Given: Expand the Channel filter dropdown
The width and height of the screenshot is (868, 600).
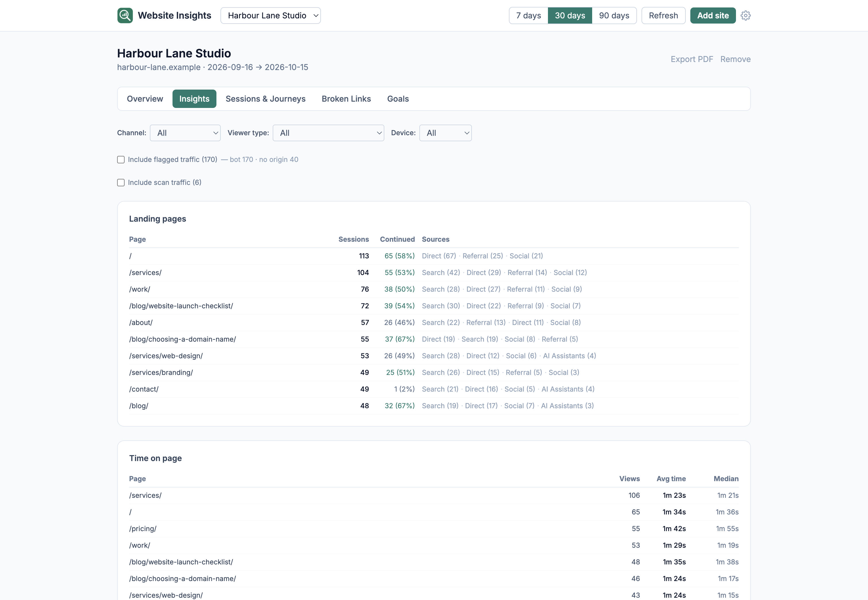Looking at the screenshot, I should point(185,133).
